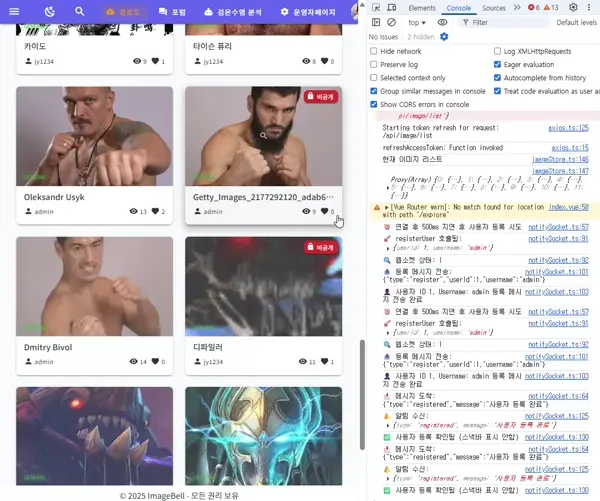Open the 포럼 forum nav button
Screen dimensions: 600x501
coord(172,12)
